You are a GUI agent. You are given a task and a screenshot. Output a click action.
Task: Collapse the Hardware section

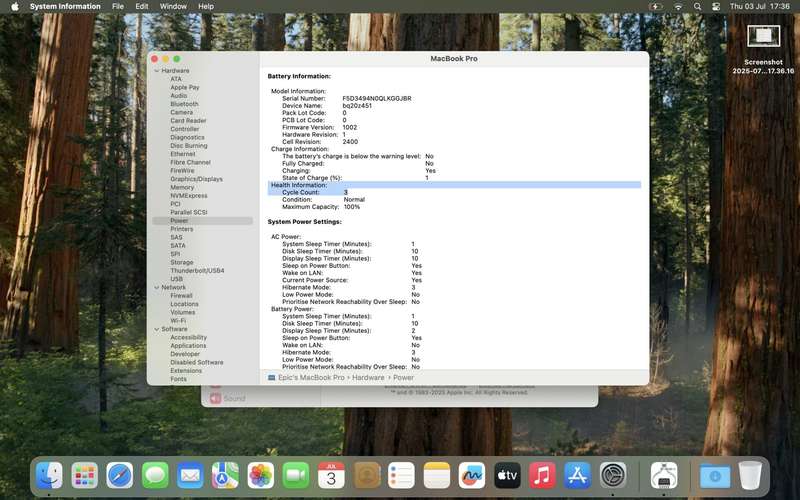pyautogui.click(x=157, y=70)
